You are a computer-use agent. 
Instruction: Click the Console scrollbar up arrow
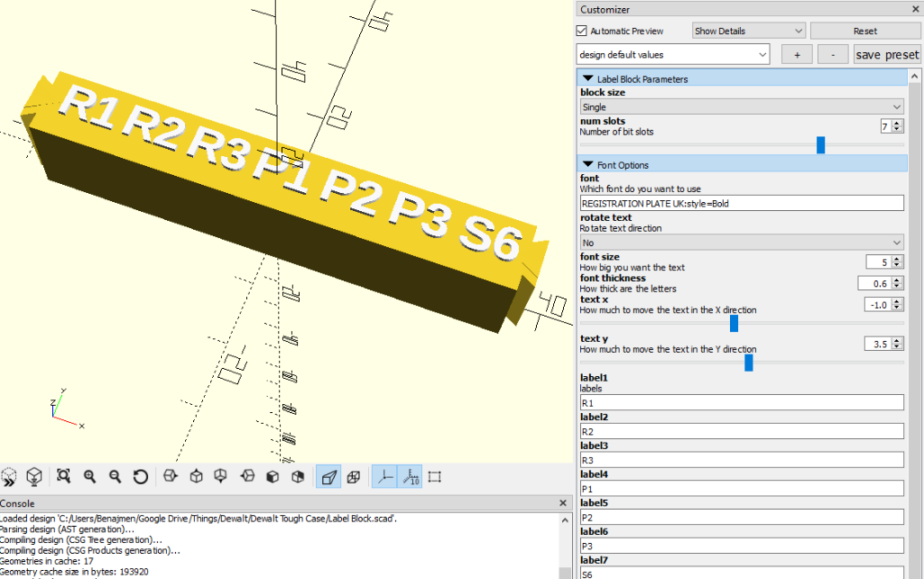pyautogui.click(x=565, y=520)
